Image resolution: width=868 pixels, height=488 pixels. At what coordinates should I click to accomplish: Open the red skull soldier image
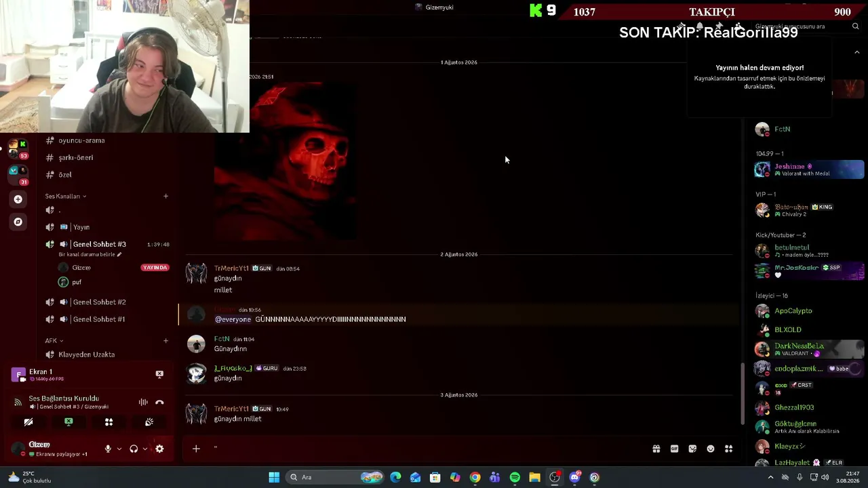[285, 161]
